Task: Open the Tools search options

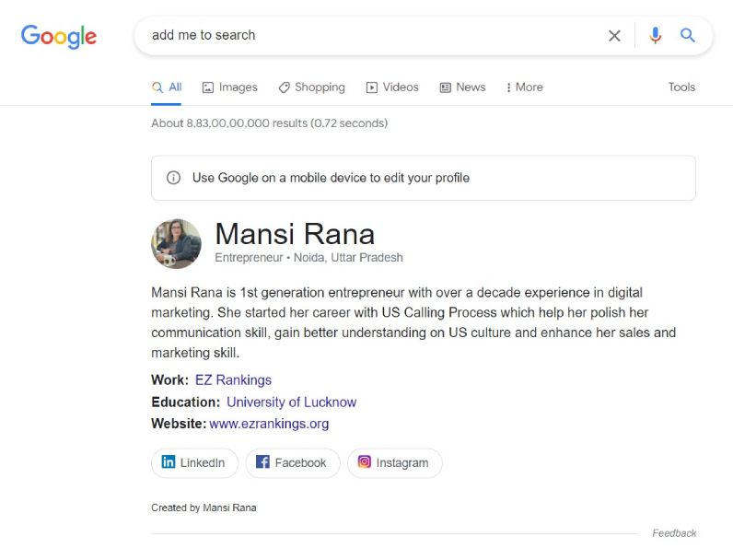Action: click(x=681, y=87)
